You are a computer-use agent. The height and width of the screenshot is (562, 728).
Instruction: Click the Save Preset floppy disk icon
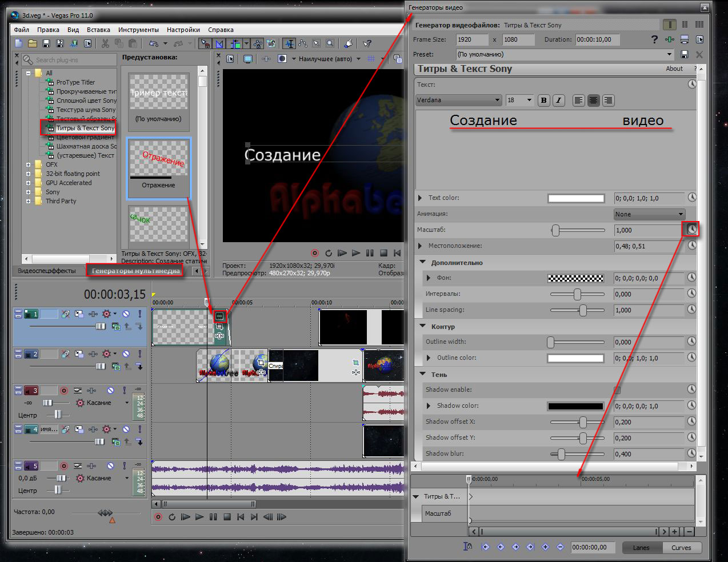pos(685,54)
